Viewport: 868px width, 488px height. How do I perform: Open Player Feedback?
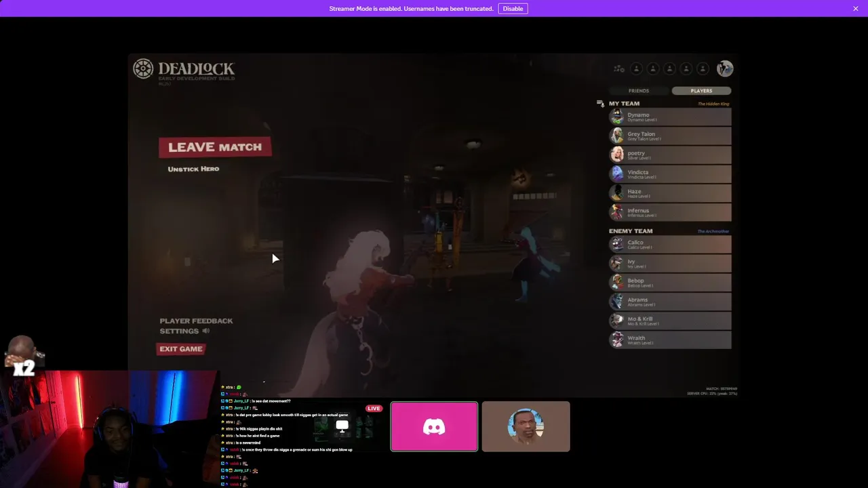click(196, 321)
